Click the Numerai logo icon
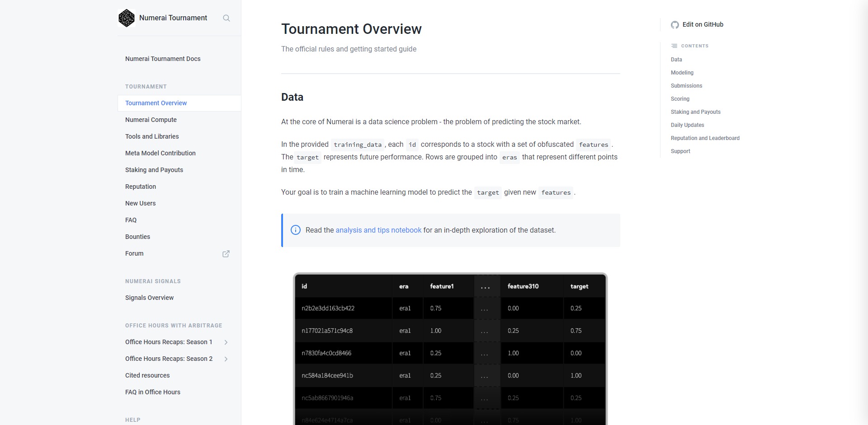The image size is (868, 425). click(x=126, y=18)
